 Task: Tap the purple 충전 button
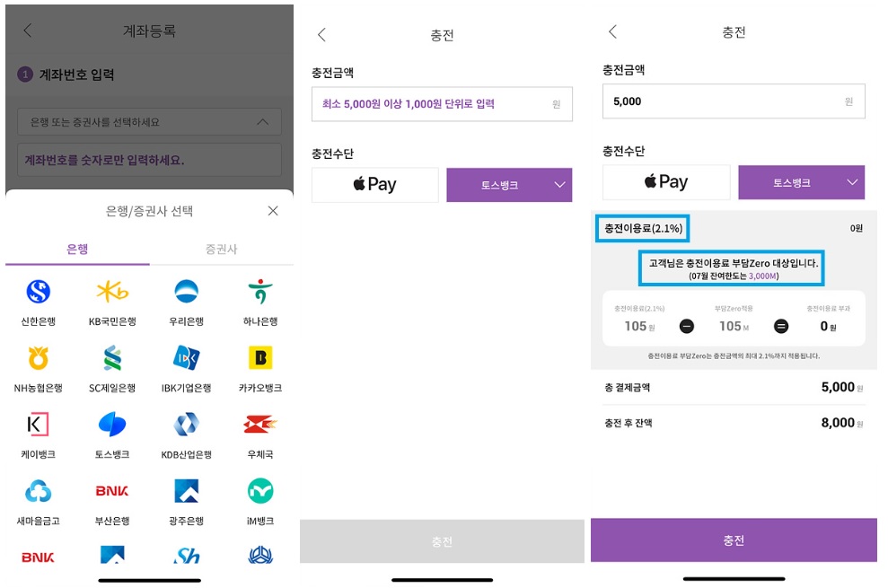(x=734, y=540)
